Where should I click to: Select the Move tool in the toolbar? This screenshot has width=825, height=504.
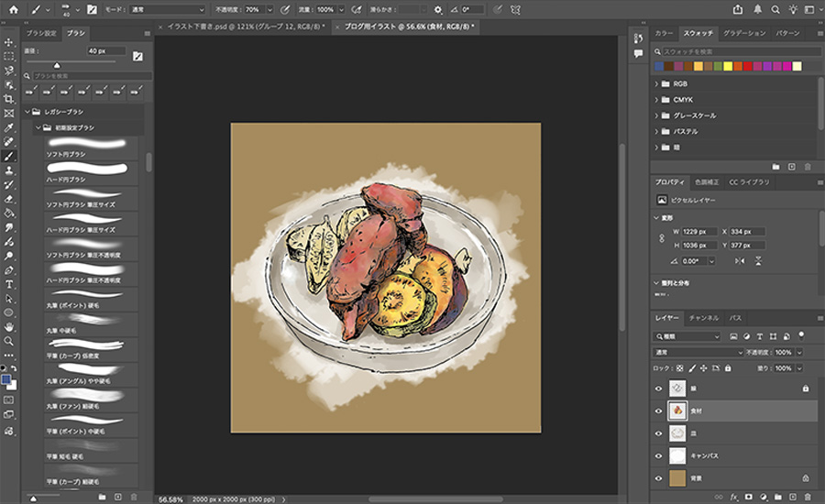pyautogui.click(x=8, y=42)
